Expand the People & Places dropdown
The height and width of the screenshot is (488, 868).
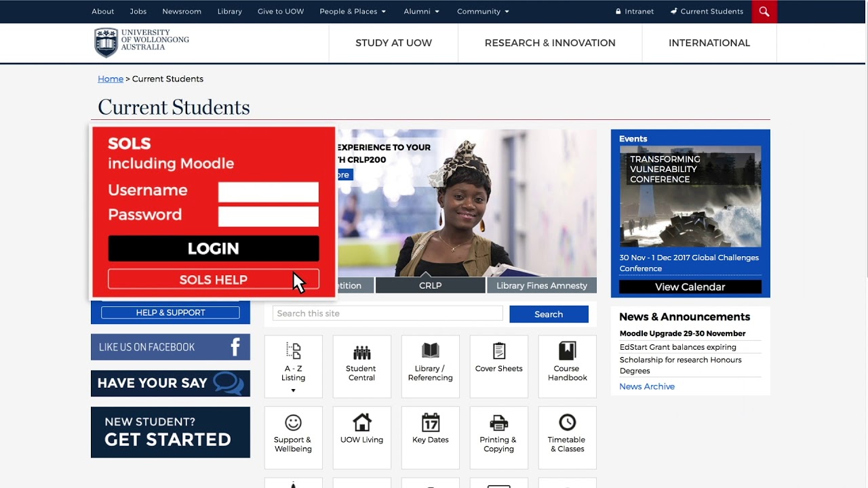tap(353, 12)
